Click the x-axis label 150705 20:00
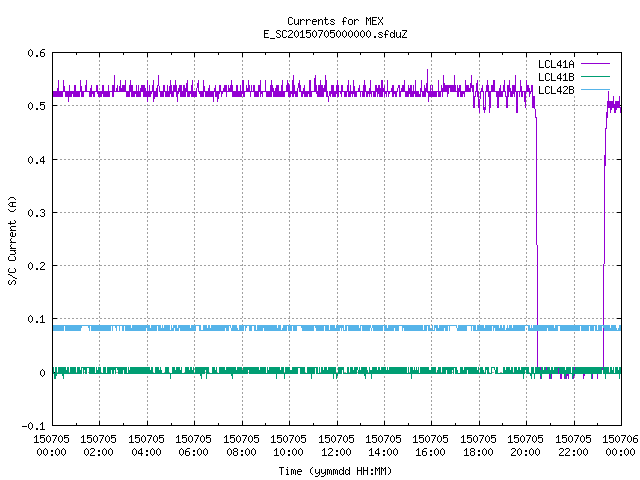Viewport: 640px width, 480px height. click(526, 446)
